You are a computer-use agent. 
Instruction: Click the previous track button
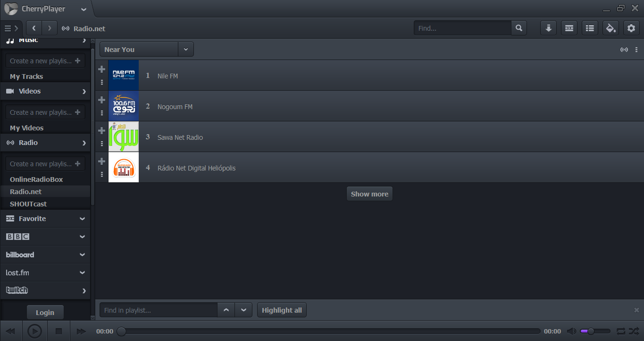coord(10,331)
